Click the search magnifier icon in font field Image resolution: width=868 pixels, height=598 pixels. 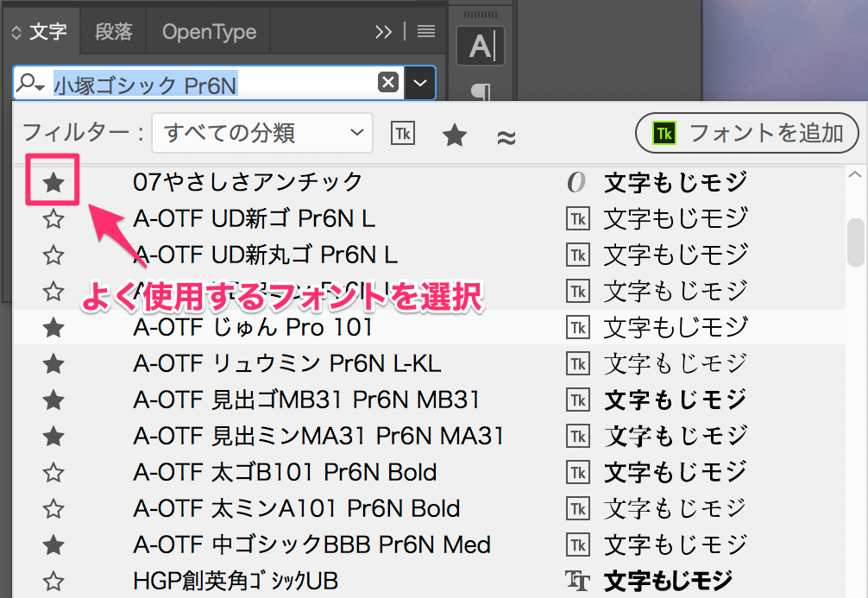pos(32,83)
